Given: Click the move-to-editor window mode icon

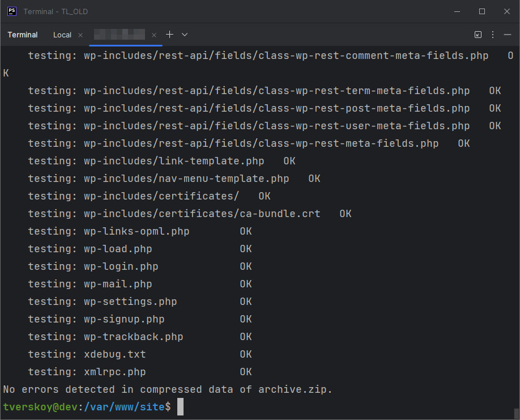Looking at the screenshot, I should [478, 35].
